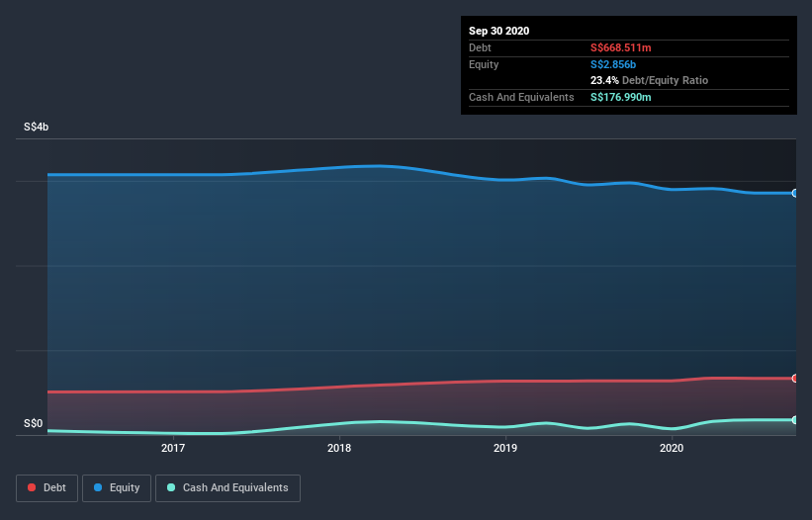Toggle the Equity series legend button
812x520 pixels.
click(x=117, y=488)
